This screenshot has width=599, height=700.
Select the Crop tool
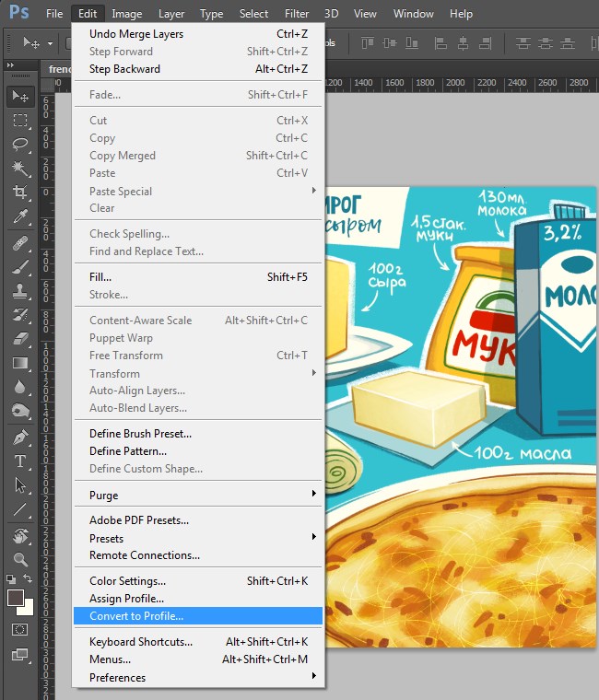(x=20, y=192)
